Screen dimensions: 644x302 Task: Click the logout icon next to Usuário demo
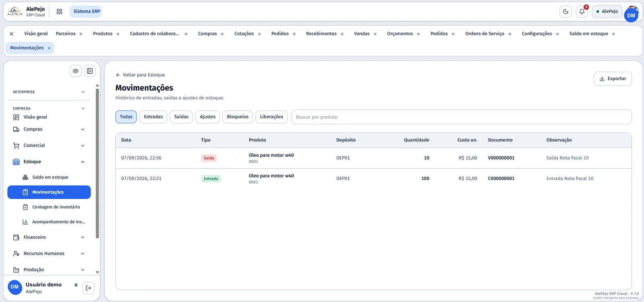(x=89, y=288)
